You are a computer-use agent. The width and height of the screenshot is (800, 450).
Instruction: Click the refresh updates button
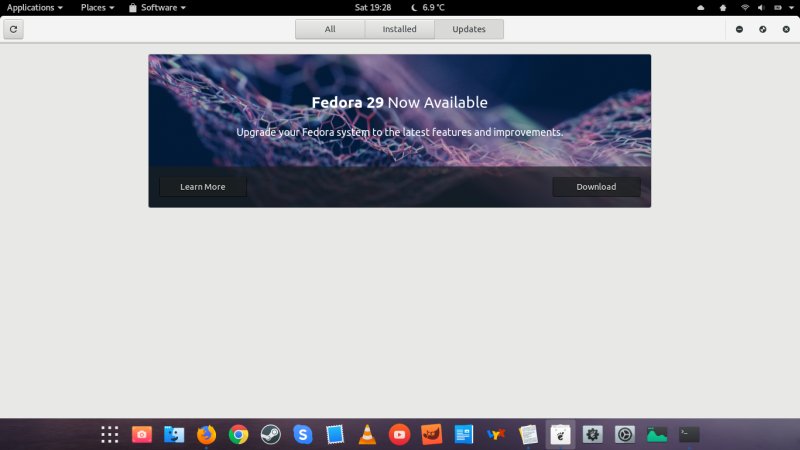(13, 29)
